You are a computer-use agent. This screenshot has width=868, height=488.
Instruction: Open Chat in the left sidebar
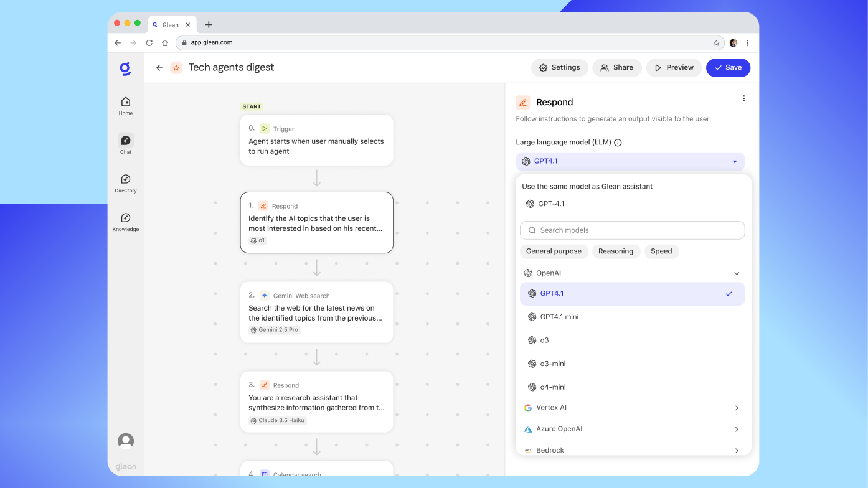click(x=126, y=144)
